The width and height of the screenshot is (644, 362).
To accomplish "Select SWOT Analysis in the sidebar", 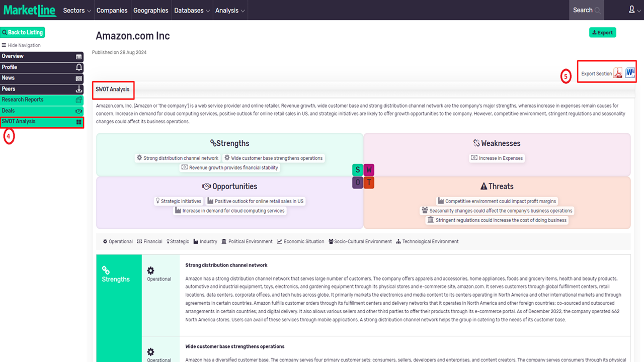I will [42, 122].
